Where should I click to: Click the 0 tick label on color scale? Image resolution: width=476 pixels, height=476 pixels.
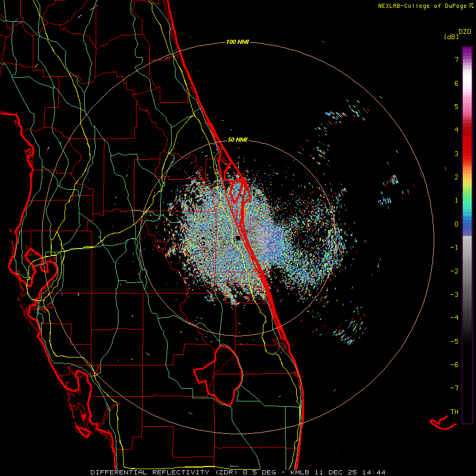tap(456, 224)
